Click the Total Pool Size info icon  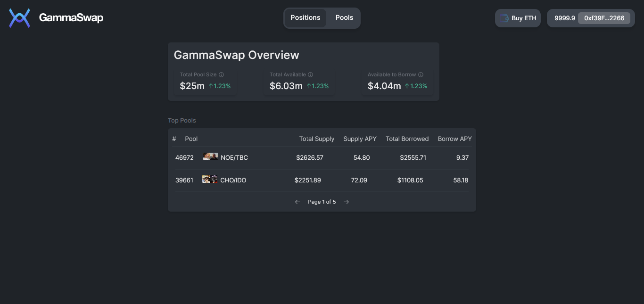pos(221,74)
